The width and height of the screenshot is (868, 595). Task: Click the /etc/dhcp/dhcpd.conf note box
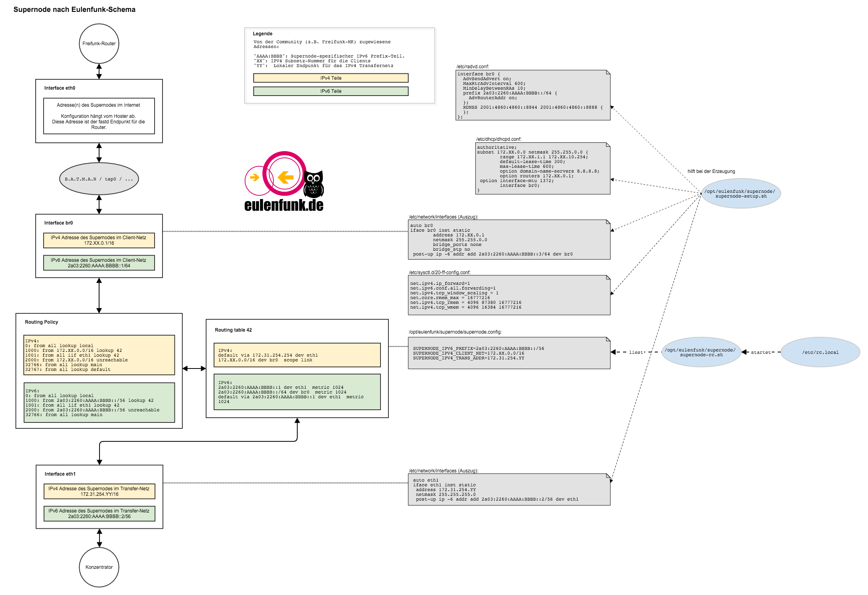point(543,169)
